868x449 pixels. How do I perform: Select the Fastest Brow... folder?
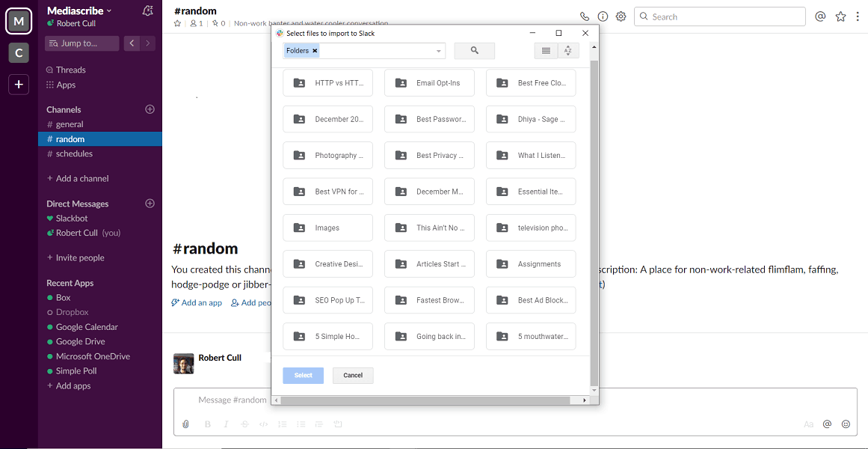(x=429, y=300)
